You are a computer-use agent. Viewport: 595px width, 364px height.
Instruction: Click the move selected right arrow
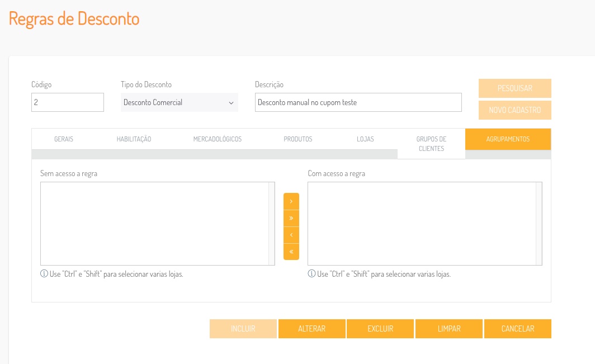[x=291, y=201]
